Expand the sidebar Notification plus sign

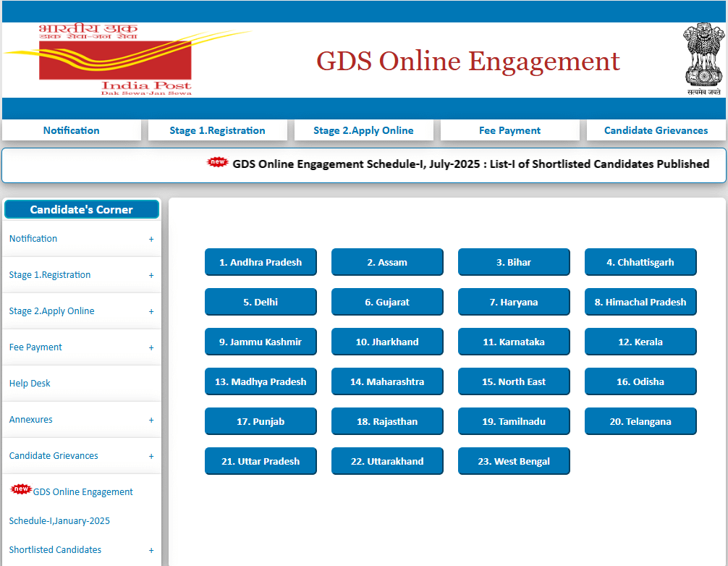click(151, 239)
